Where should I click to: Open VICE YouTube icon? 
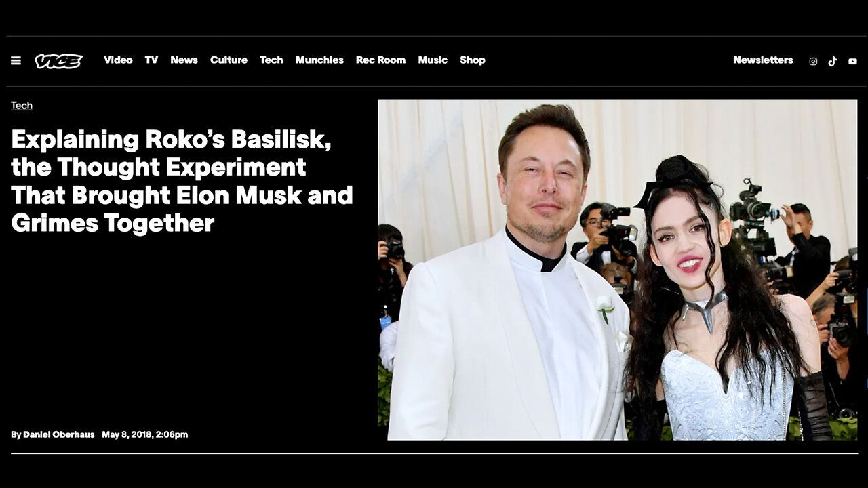pyautogui.click(x=852, y=61)
